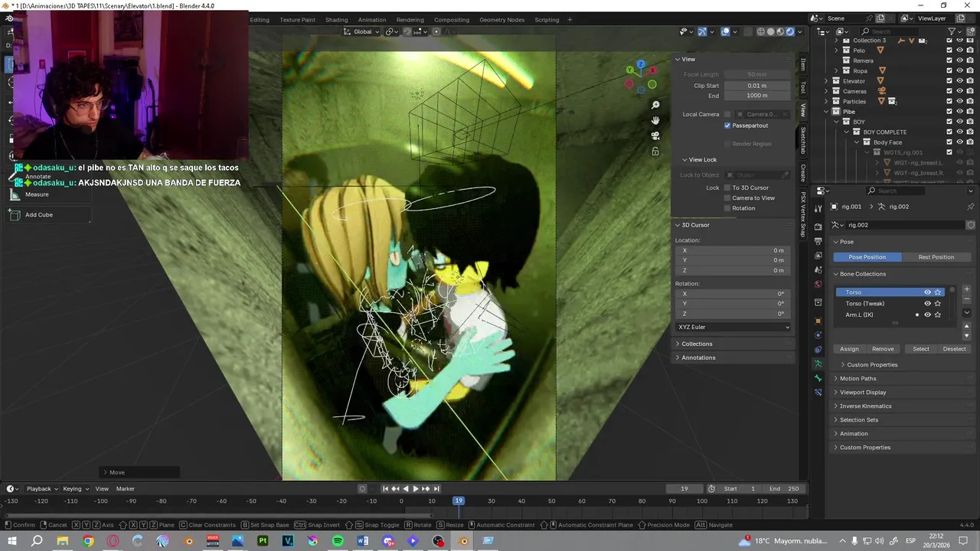Image resolution: width=980 pixels, height=551 pixels.
Task: Click the zoom magnifier viewport gizmo
Action: [655, 105]
